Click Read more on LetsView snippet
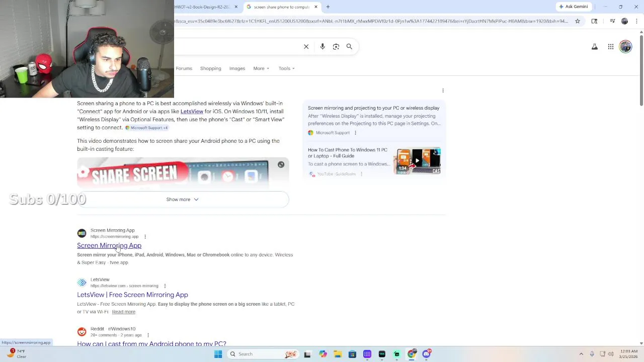Screen dimensions: 644x362 click(123, 312)
